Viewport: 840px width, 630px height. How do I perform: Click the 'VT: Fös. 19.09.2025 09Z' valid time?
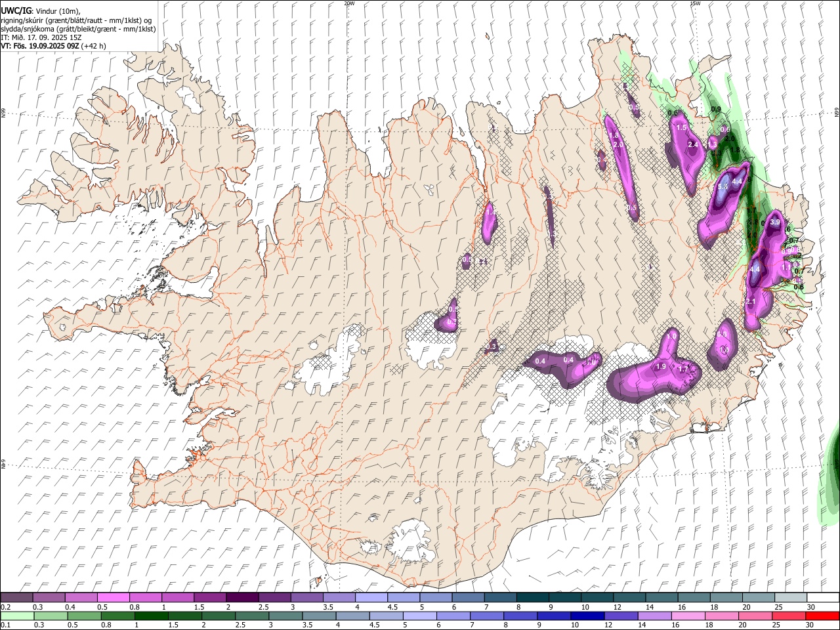coord(40,46)
